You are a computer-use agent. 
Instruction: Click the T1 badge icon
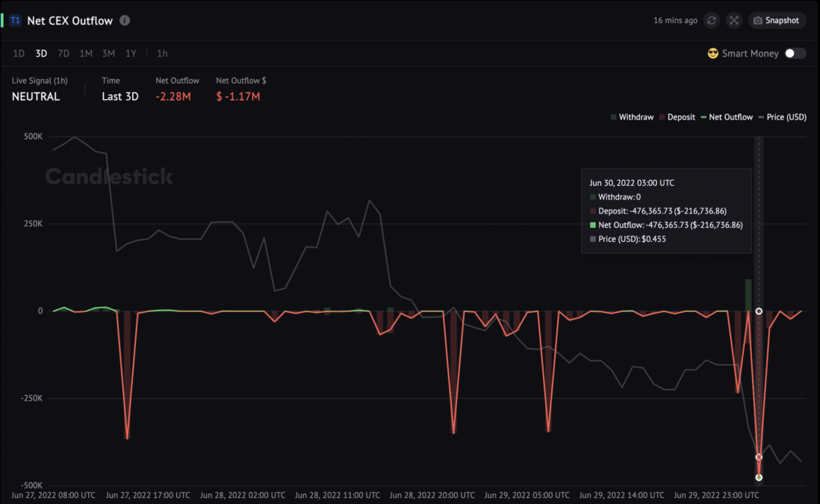tap(15, 20)
